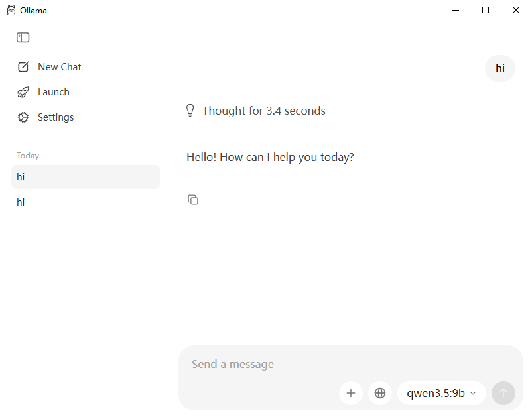Image resolution: width=532 pixels, height=419 pixels.
Task: Click the Settings gear icon
Action: click(x=23, y=117)
